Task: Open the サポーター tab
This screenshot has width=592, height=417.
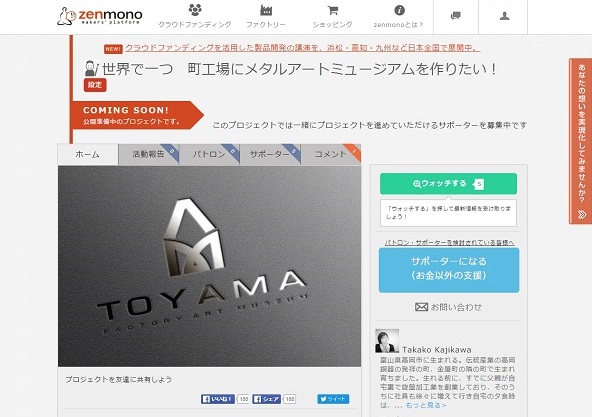Action: (270, 154)
